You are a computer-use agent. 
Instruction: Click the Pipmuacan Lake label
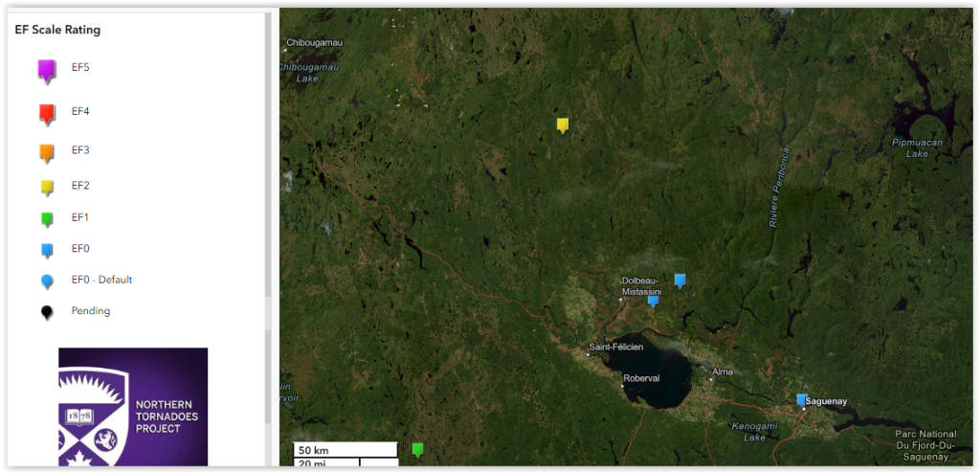pyautogui.click(x=917, y=147)
